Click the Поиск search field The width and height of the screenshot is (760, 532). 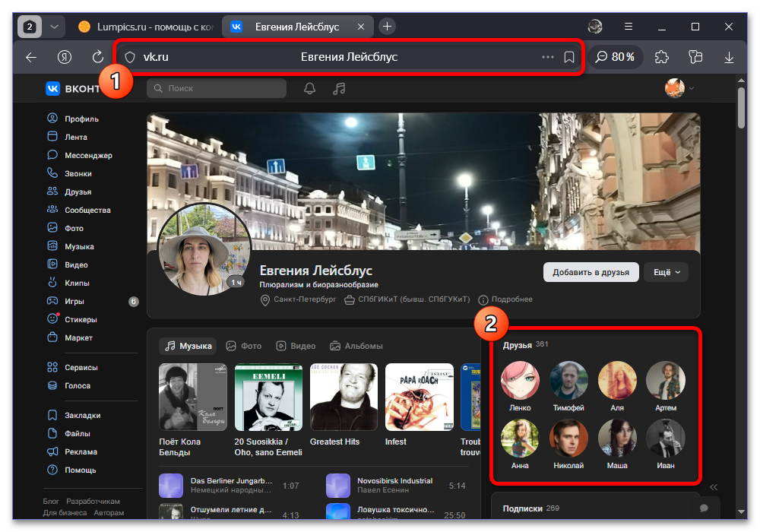coord(217,88)
